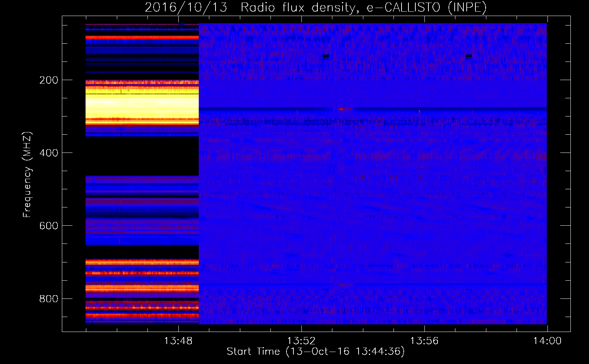Click the 14:00 time tick label

click(x=547, y=341)
